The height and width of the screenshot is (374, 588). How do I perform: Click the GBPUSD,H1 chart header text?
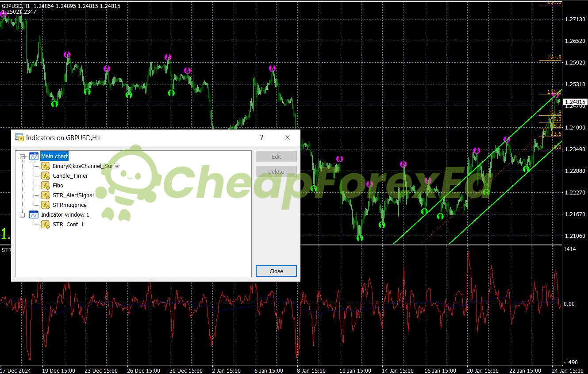[x=16, y=6]
